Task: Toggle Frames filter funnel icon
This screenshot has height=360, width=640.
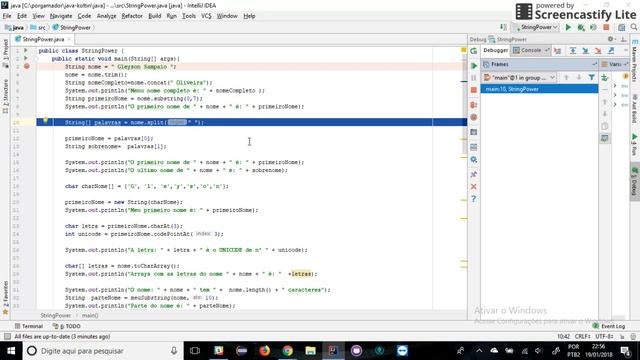Action: (591, 77)
